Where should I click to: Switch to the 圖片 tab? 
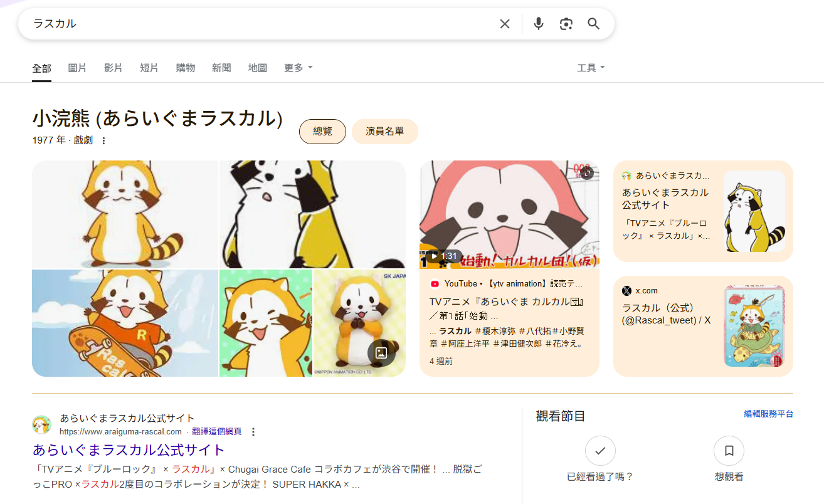77,68
